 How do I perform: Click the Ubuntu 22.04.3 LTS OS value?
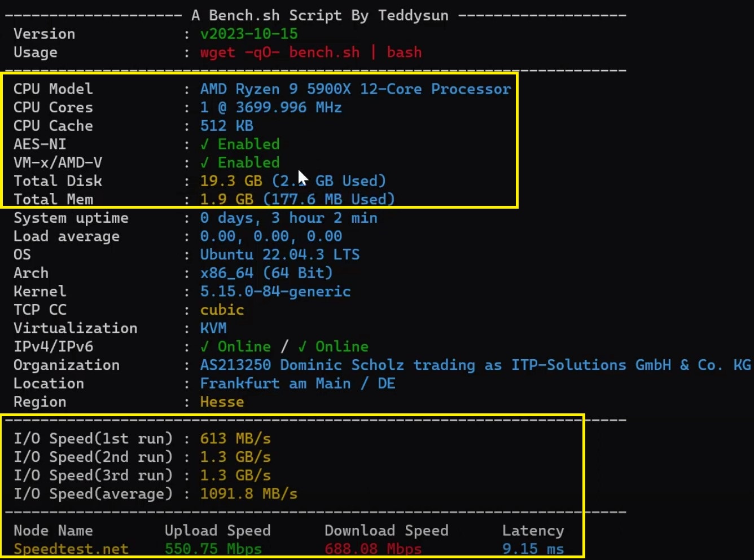(x=279, y=254)
